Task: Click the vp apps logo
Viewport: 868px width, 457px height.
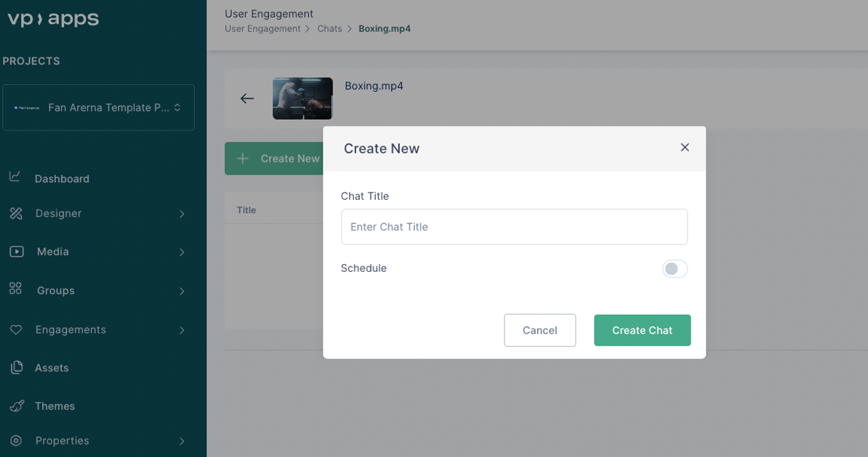Action: pos(53,19)
